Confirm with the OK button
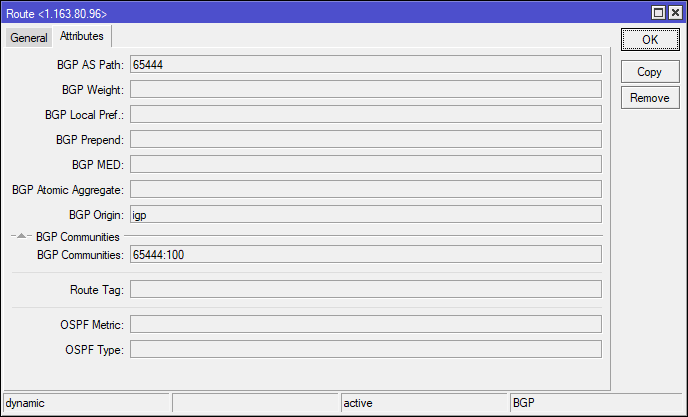Screen dimensions: 688x417 pos(650,40)
